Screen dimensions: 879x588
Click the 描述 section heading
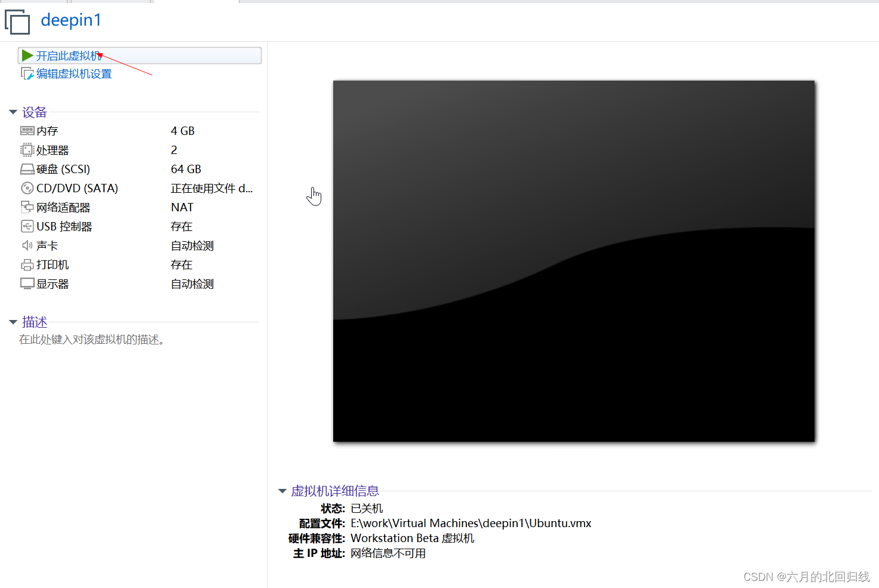(35, 322)
